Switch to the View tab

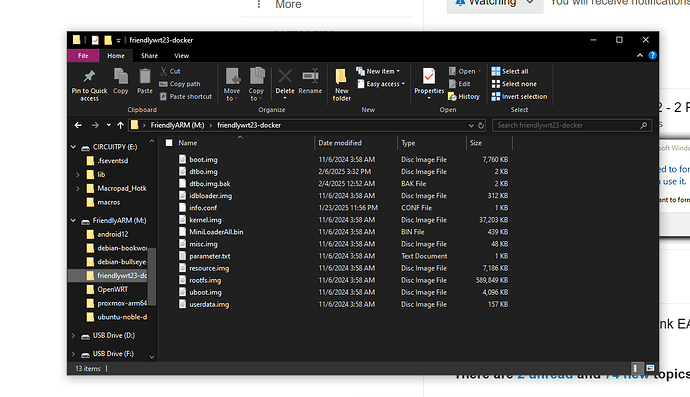pyautogui.click(x=181, y=56)
